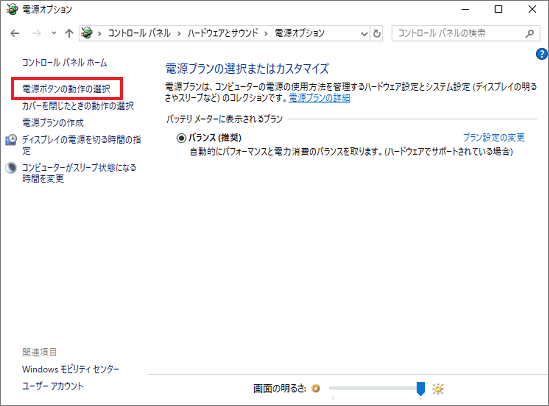This screenshot has width=549, height=406.
Task: Click コントロール パネル breadcrumb
Action: [139, 33]
